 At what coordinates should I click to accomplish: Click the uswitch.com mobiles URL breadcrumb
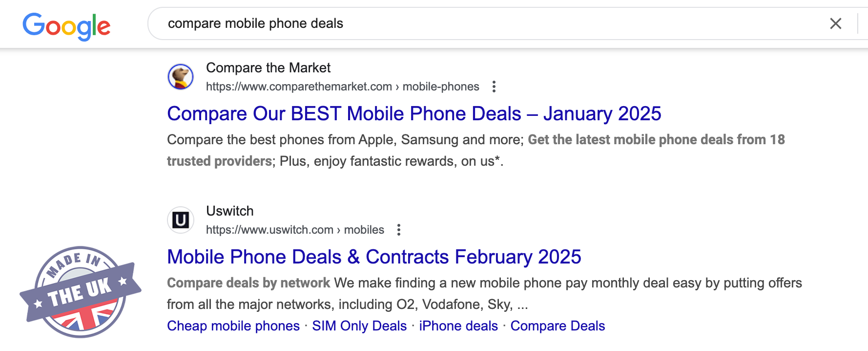[x=295, y=230]
